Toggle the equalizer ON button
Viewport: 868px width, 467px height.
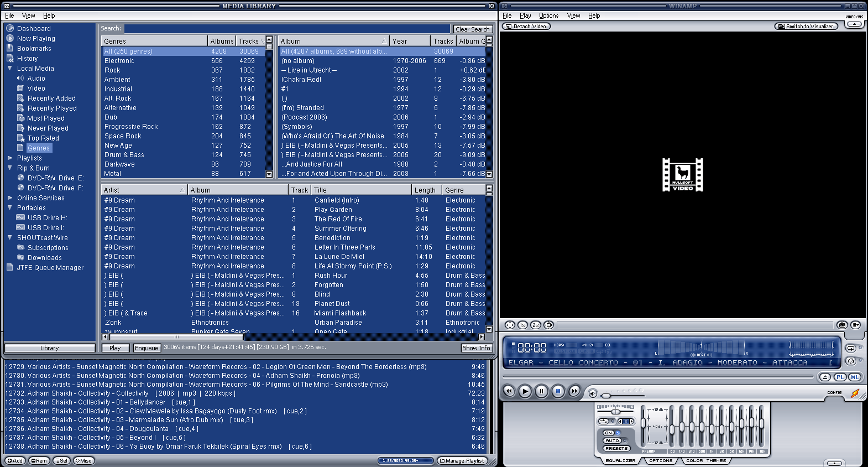(609, 433)
